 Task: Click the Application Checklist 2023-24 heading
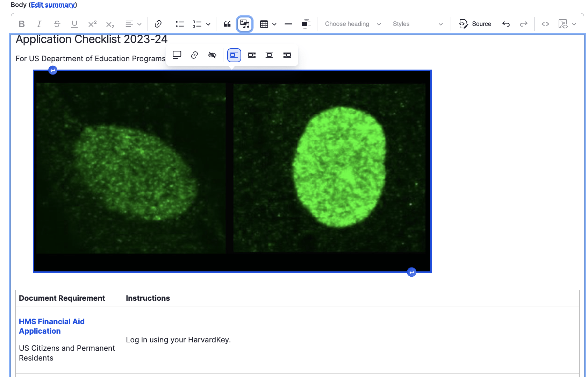[92, 40]
